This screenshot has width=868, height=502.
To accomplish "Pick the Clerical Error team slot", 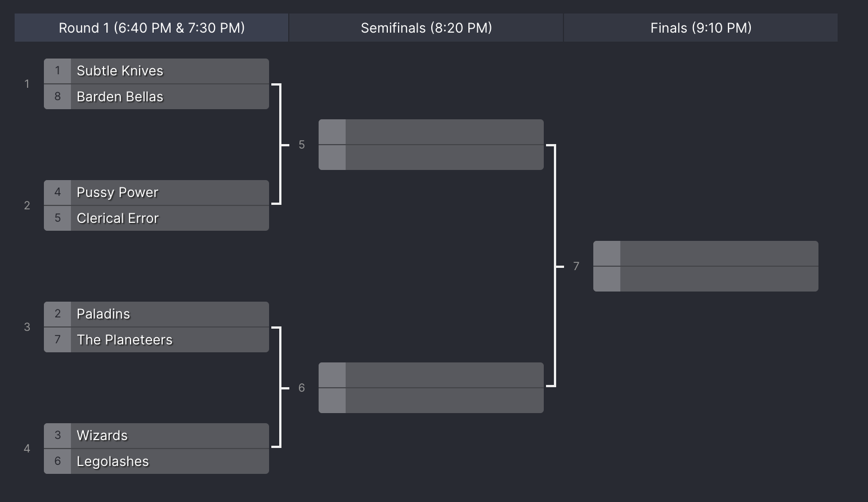I will 156,218.
